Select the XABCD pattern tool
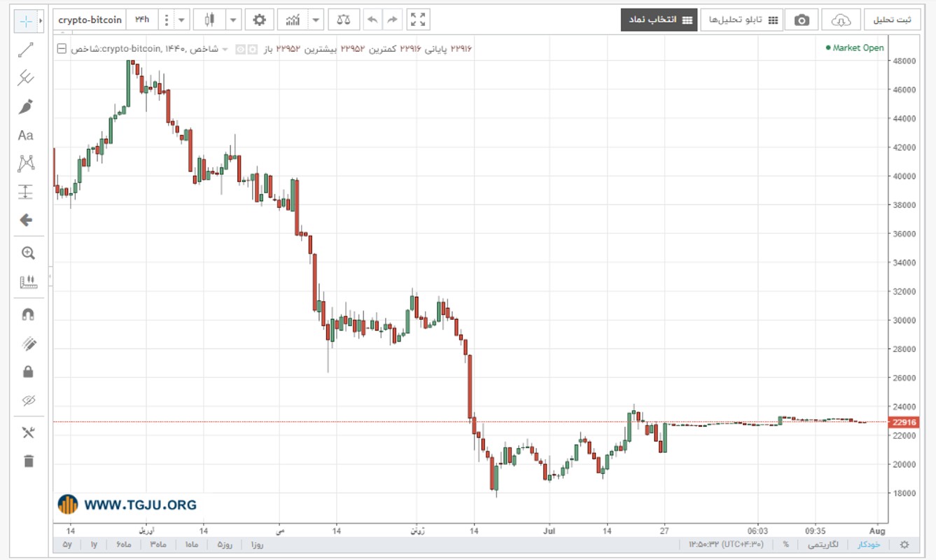The height and width of the screenshot is (560, 936). [x=26, y=164]
